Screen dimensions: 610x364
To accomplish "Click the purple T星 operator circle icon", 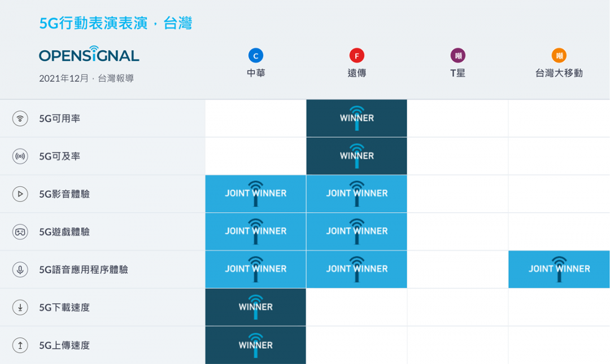I will [x=457, y=55].
